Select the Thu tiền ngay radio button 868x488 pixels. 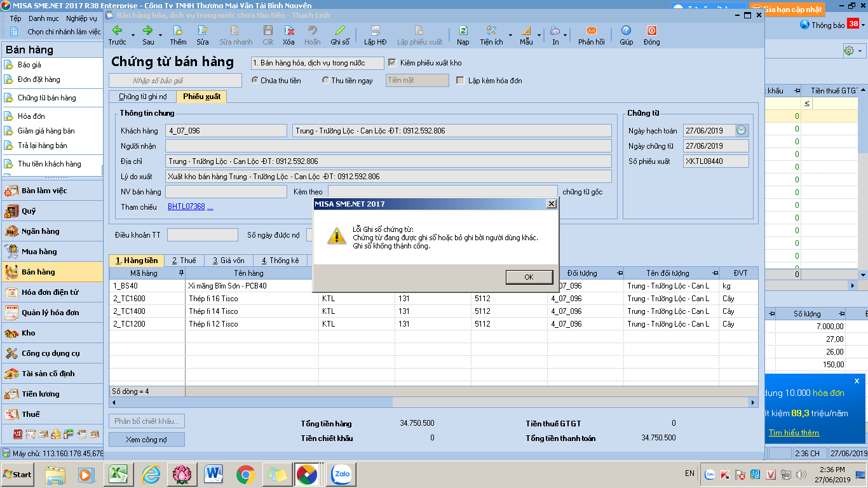326,81
